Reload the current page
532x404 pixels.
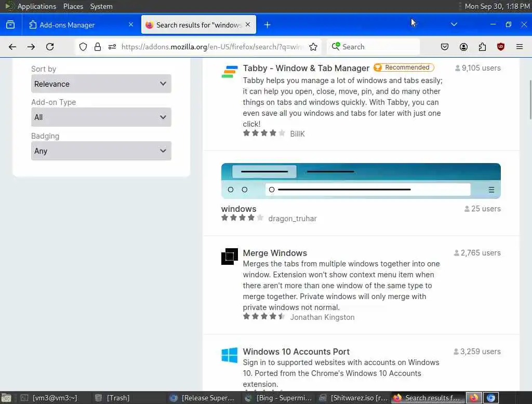(x=50, y=47)
